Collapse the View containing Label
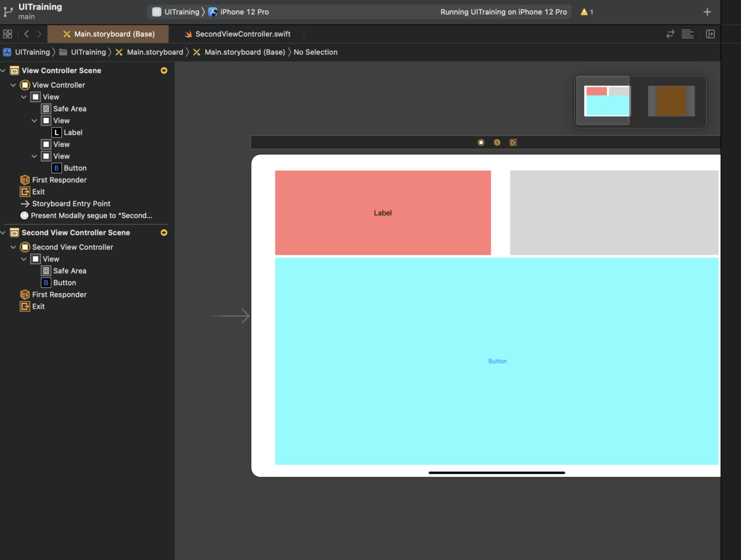The image size is (741, 560). pos(35,121)
